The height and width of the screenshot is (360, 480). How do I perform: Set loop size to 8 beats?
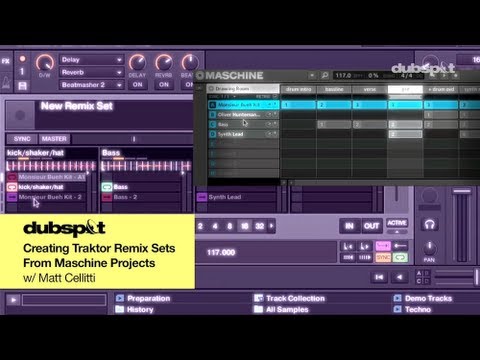pyautogui.click(x=230, y=226)
